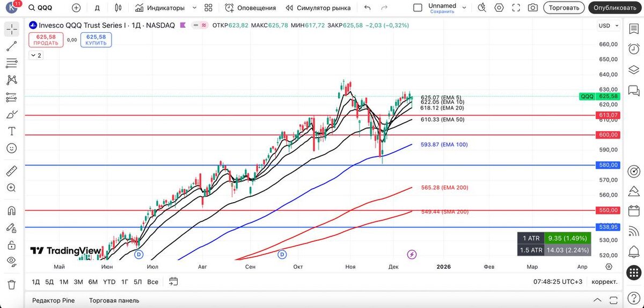Screen dimensions: 644x308
Task: Take a chart snapshot with camera icon
Action: [x=533, y=8]
